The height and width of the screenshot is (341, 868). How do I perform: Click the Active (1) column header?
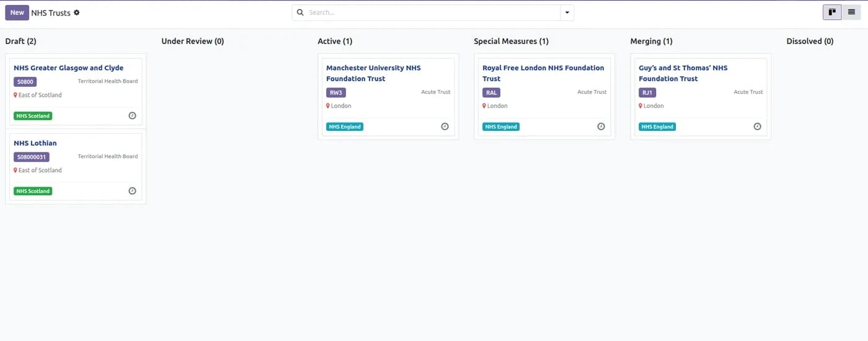(335, 42)
